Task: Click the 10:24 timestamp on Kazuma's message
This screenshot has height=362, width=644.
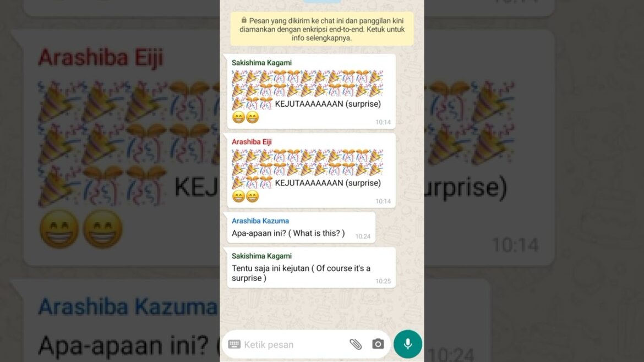Action: click(x=363, y=237)
